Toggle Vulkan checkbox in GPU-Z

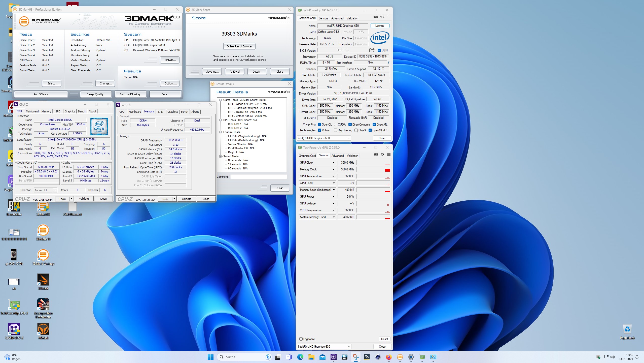[319, 130]
